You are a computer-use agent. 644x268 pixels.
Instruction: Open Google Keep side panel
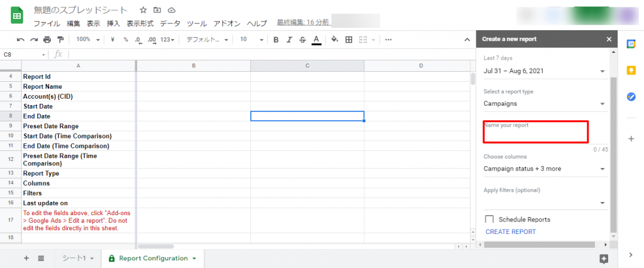[x=631, y=70]
